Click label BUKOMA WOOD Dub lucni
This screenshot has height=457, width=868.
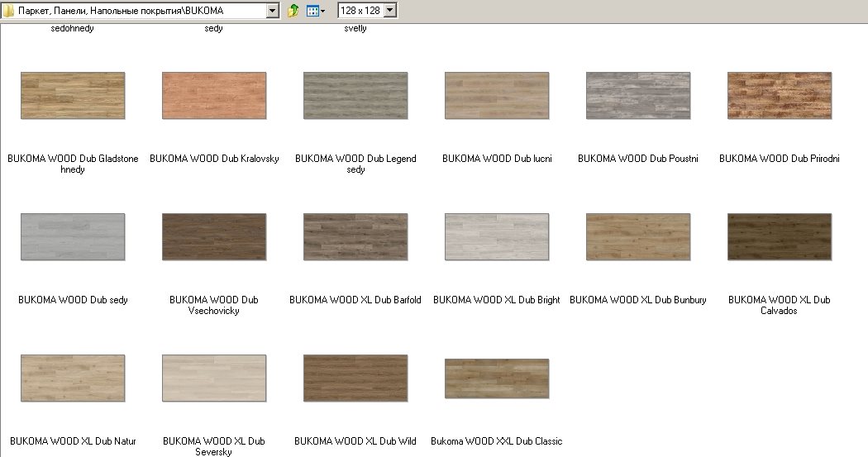click(x=497, y=158)
